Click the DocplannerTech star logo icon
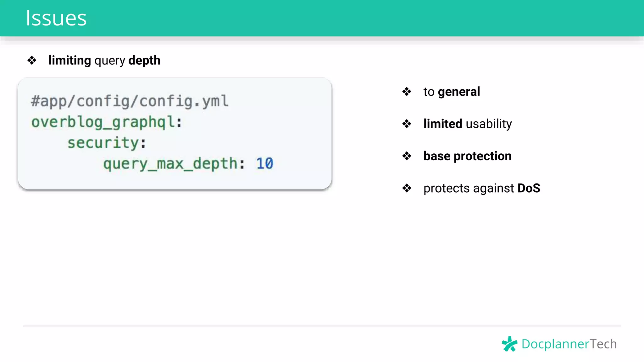The image size is (644, 362). [x=509, y=344]
